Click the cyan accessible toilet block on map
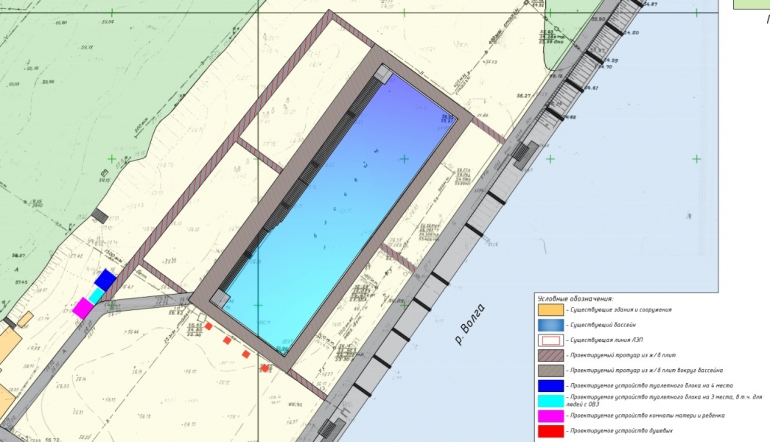770x442 pixels. point(95,296)
